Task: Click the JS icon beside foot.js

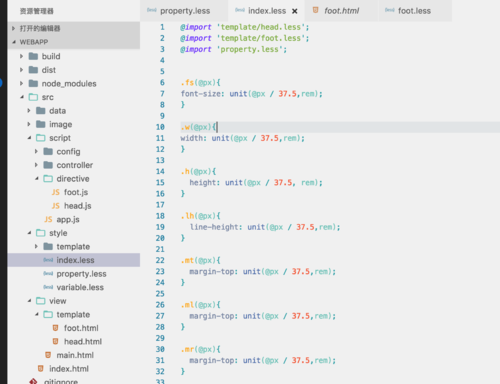Action: (56, 192)
